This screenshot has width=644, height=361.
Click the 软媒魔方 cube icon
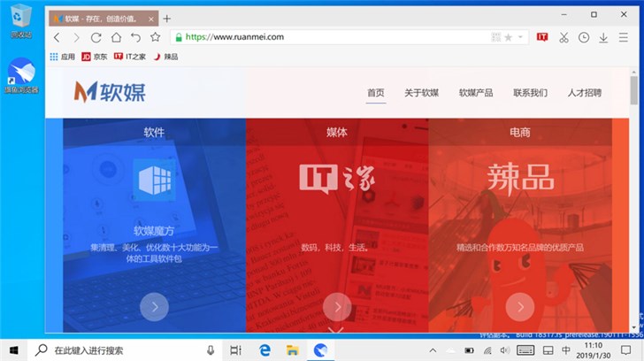(x=155, y=180)
